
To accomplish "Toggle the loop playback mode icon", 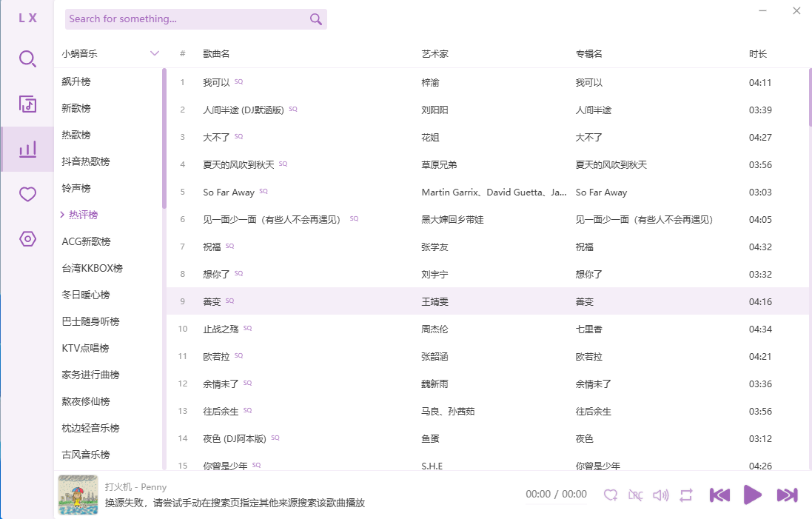I will coord(685,495).
